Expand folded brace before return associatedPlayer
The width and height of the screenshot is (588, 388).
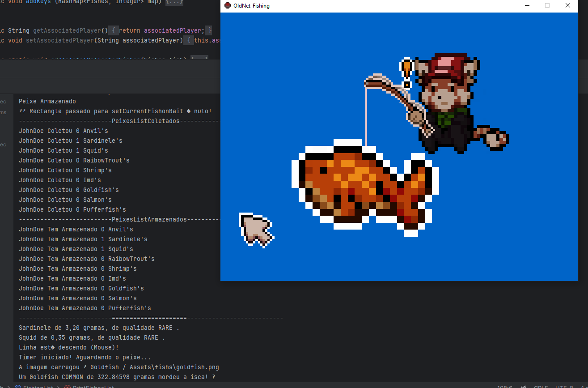pyautogui.click(x=114, y=31)
